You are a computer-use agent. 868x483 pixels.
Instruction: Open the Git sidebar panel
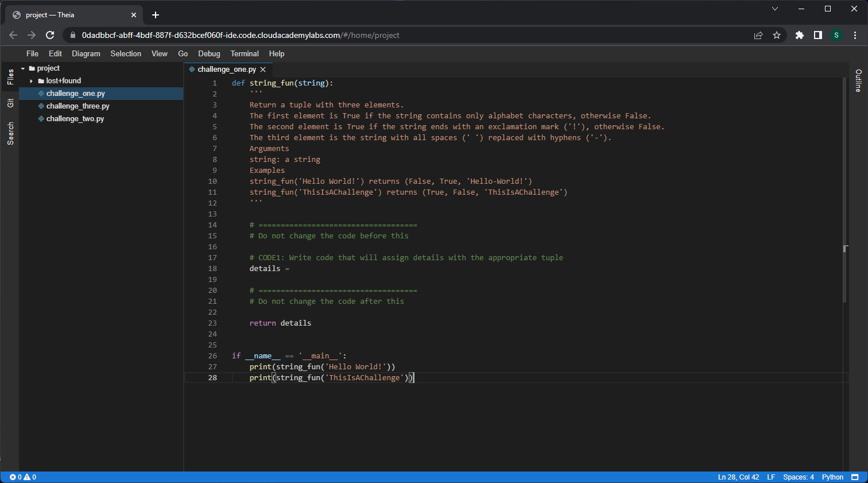(x=10, y=103)
